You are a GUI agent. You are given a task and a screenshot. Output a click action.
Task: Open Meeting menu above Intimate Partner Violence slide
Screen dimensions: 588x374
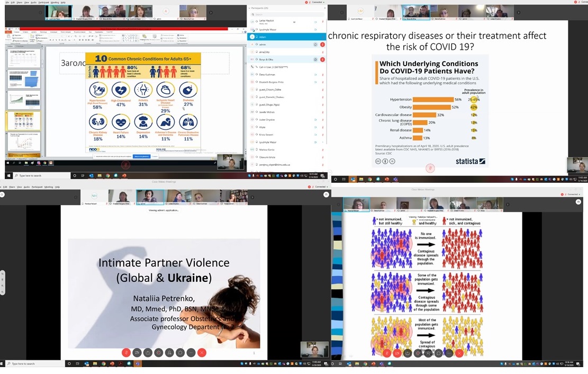tap(49, 187)
